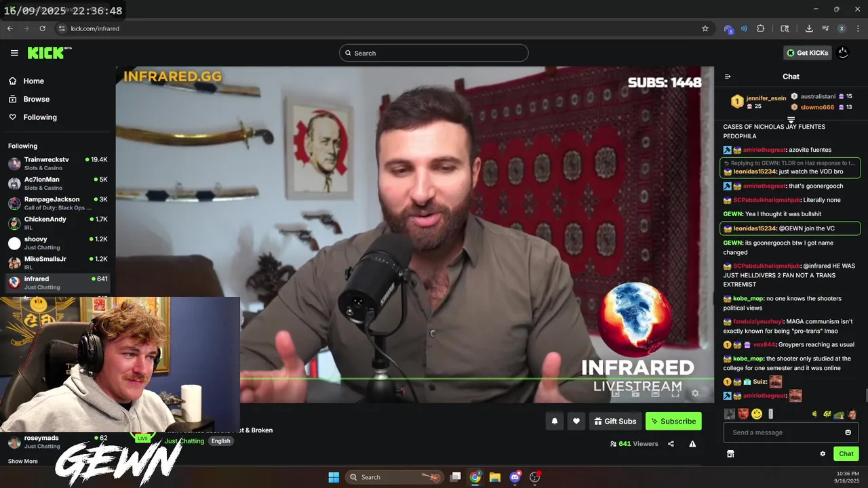Click the Windows taskbar search box
868x488 pixels.
coord(395,477)
